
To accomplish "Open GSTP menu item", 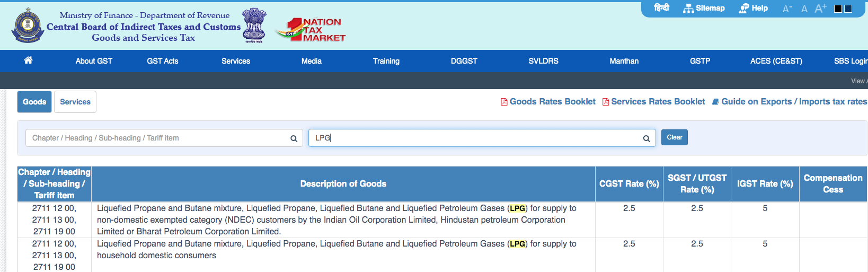I will pyautogui.click(x=700, y=61).
